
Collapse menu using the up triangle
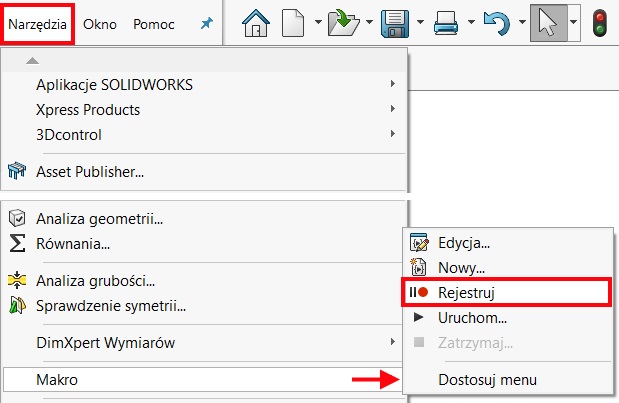(32, 61)
